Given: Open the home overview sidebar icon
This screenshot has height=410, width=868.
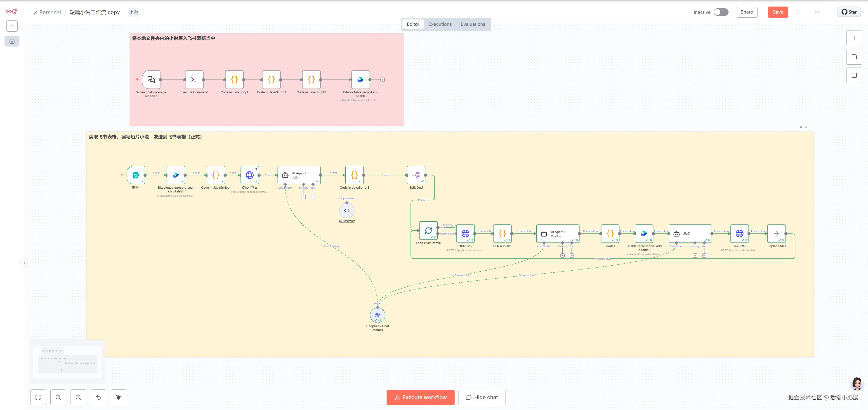Looking at the screenshot, I should tap(12, 41).
